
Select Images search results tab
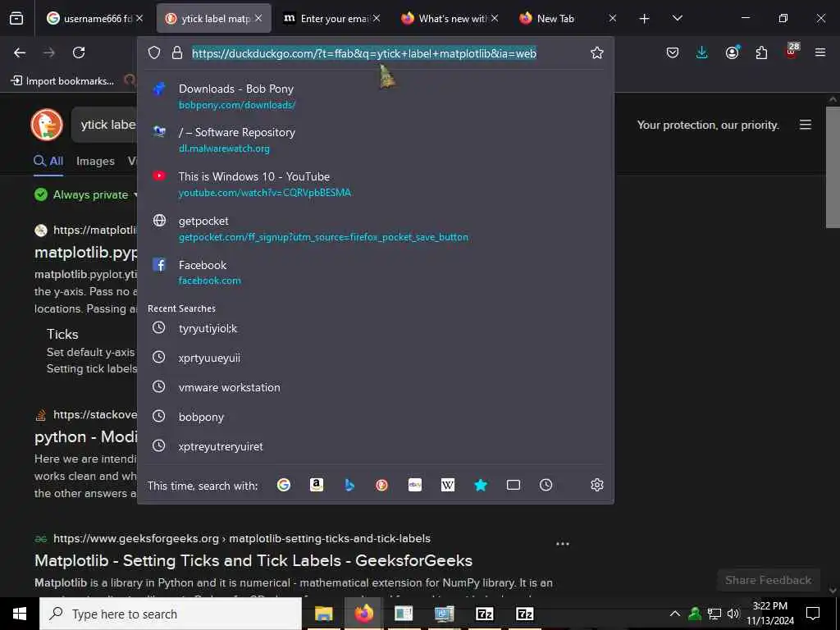click(x=95, y=162)
